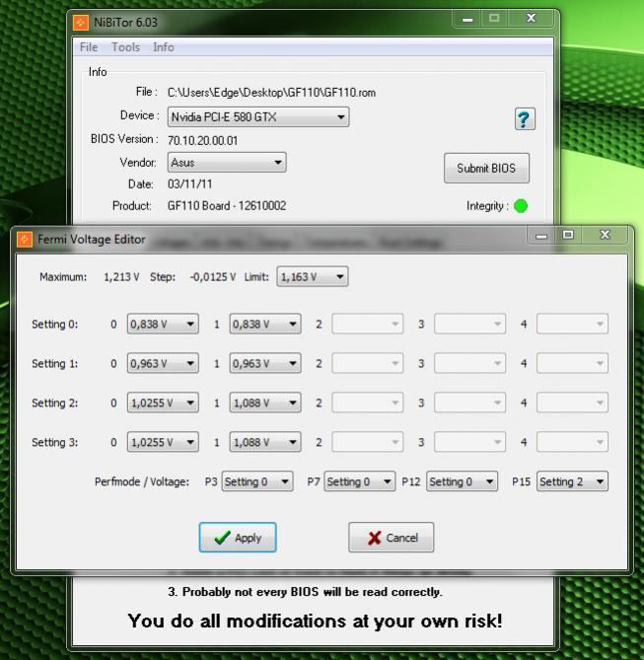
Task: Click the Submit BIOS button
Action: (486, 168)
